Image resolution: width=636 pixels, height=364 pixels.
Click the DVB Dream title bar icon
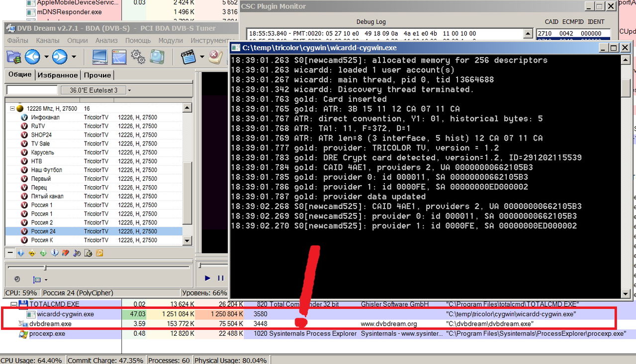pyautogui.click(x=10, y=28)
